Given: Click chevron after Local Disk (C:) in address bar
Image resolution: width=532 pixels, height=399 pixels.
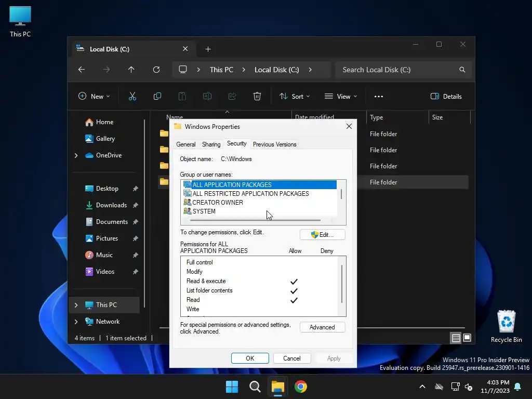Looking at the screenshot, I should click(310, 70).
